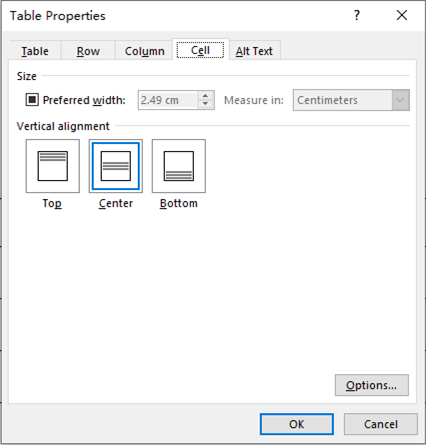This screenshot has width=426, height=445.
Task: Click the 2.49 cm width input field
Action: [168, 100]
